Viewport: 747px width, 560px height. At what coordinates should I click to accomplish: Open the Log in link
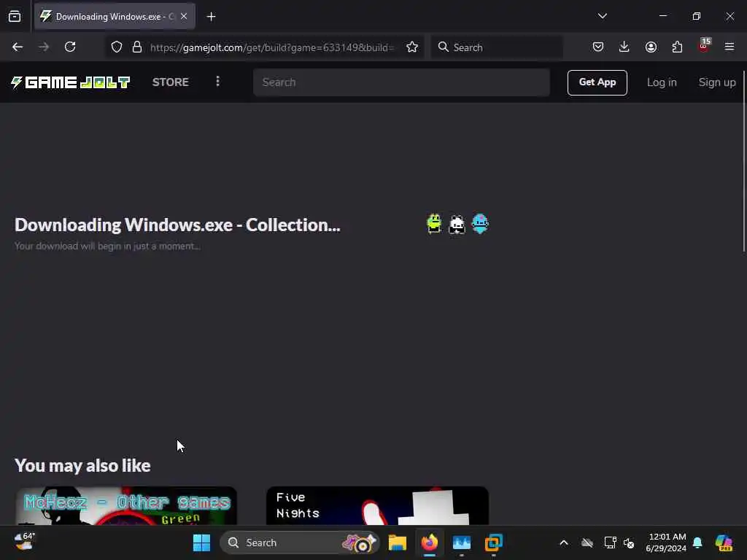point(662,82)
